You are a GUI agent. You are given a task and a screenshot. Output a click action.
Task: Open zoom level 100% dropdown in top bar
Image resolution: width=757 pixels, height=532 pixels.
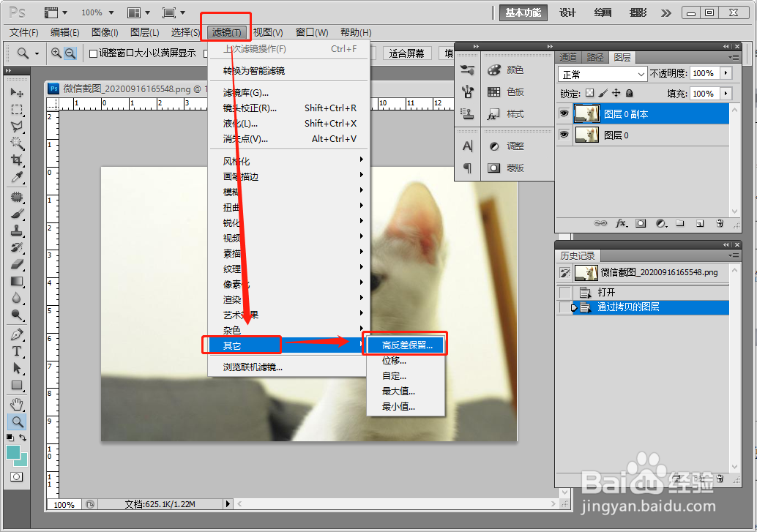coord(111,12)
